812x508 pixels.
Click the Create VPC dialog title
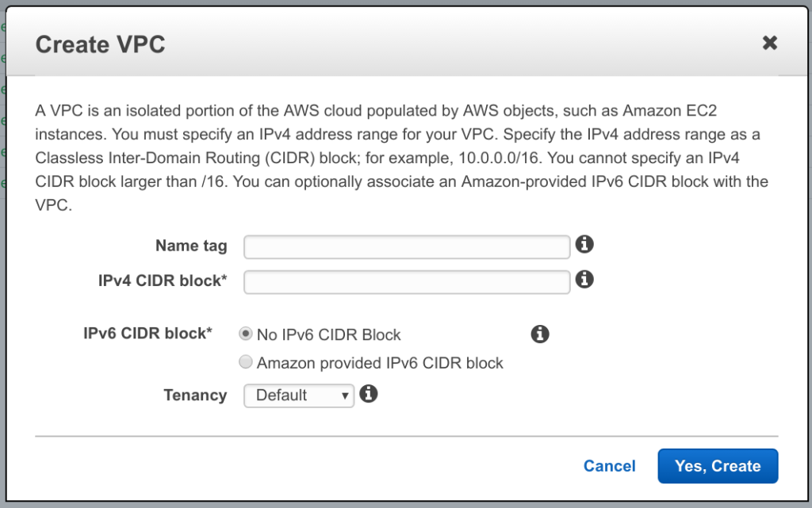pyautogui.click(x=100, y=44)
